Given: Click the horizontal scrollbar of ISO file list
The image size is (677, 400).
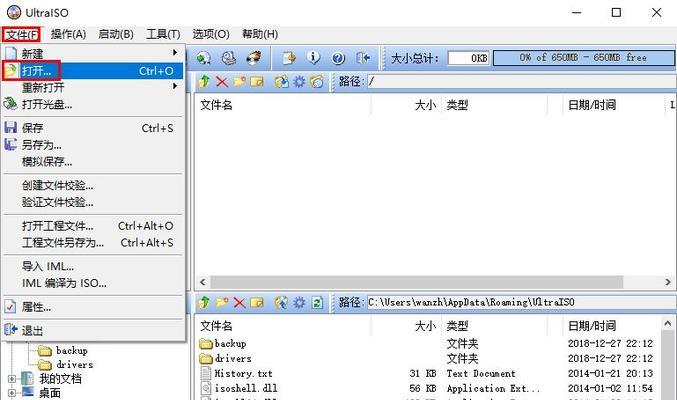Looking at the screenshot, I should pos(417,282).
